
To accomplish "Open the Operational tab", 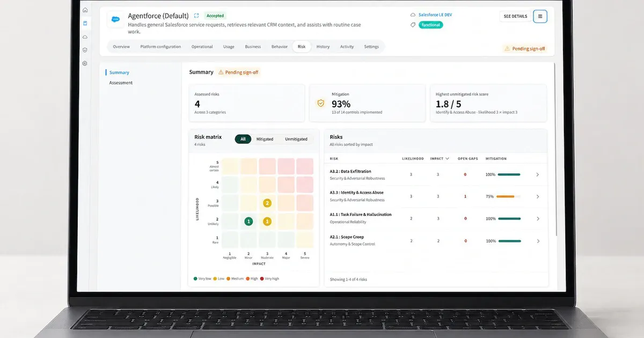I will [202, 47].
